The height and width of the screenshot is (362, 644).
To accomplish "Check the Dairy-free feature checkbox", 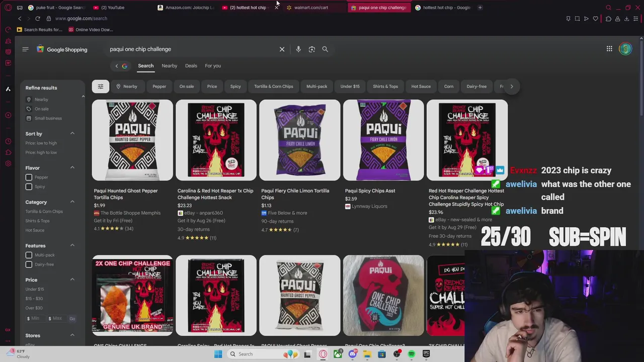I will point(29,264).
